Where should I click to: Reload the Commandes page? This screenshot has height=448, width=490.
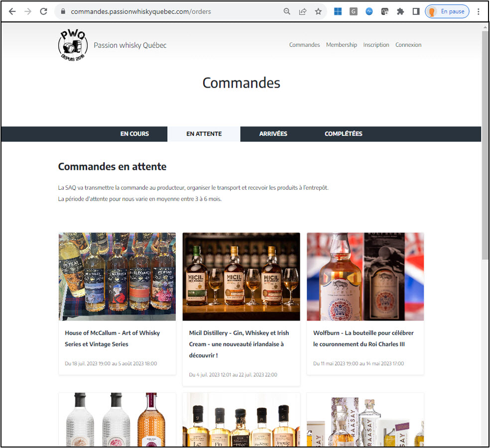pos(44,11)
